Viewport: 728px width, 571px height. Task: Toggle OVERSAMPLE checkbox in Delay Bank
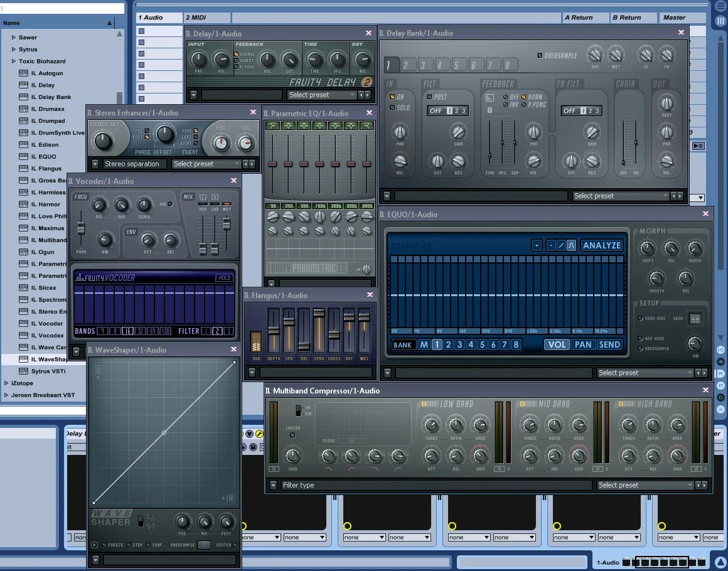click(540, 56)
